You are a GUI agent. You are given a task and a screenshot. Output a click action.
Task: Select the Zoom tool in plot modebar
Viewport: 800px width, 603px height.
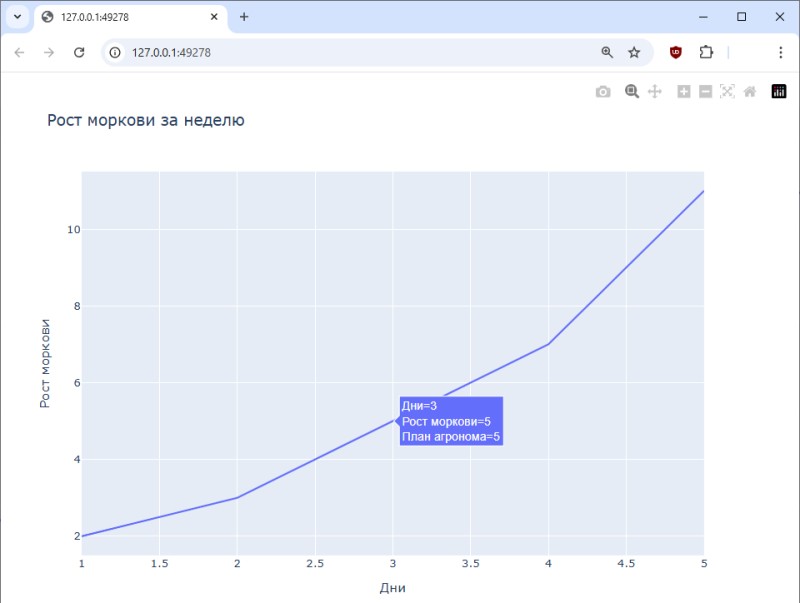[632, 92]
